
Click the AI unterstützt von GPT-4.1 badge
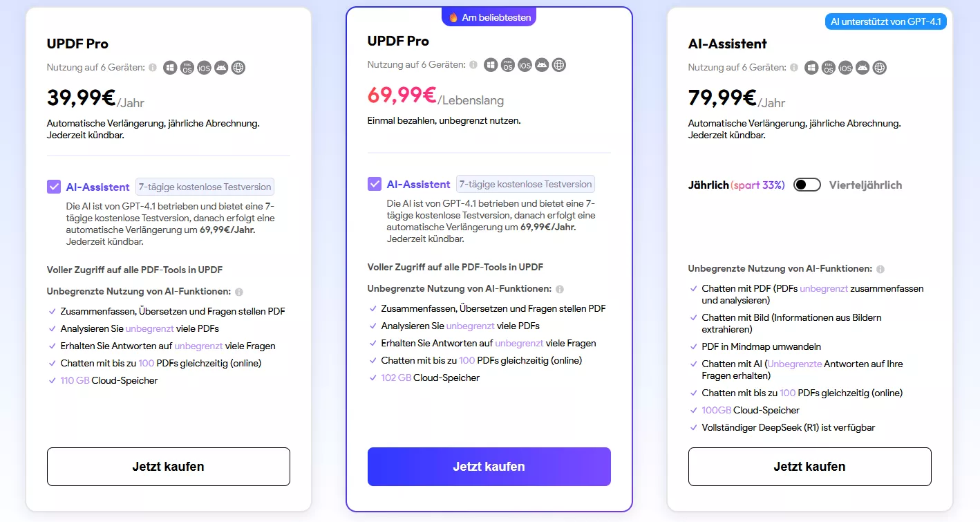click(885, 21)
